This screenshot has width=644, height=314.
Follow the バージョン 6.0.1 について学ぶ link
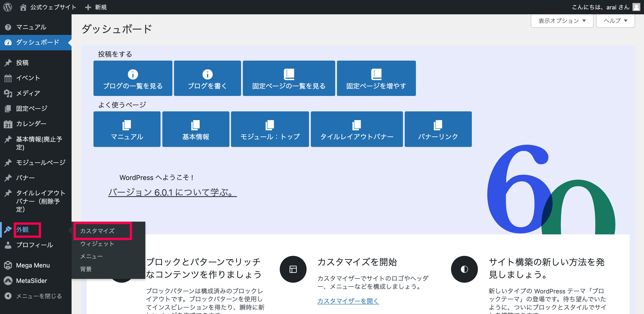pyautogui.click(x=172, y=192)
